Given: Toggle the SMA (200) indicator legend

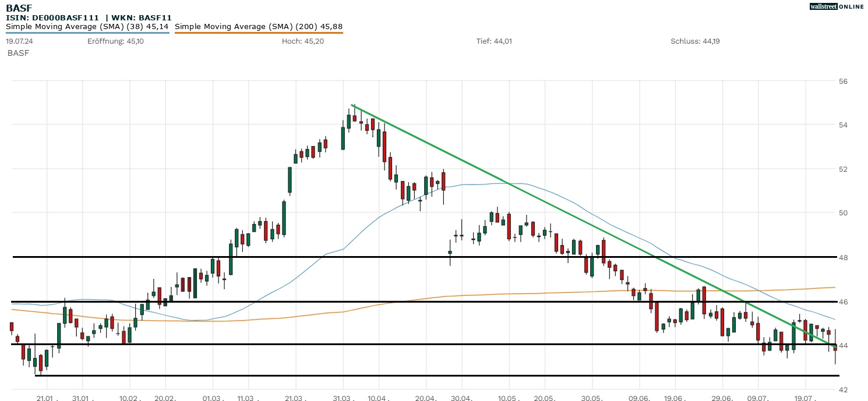Looking at the screenshot, I should point(259,26).
